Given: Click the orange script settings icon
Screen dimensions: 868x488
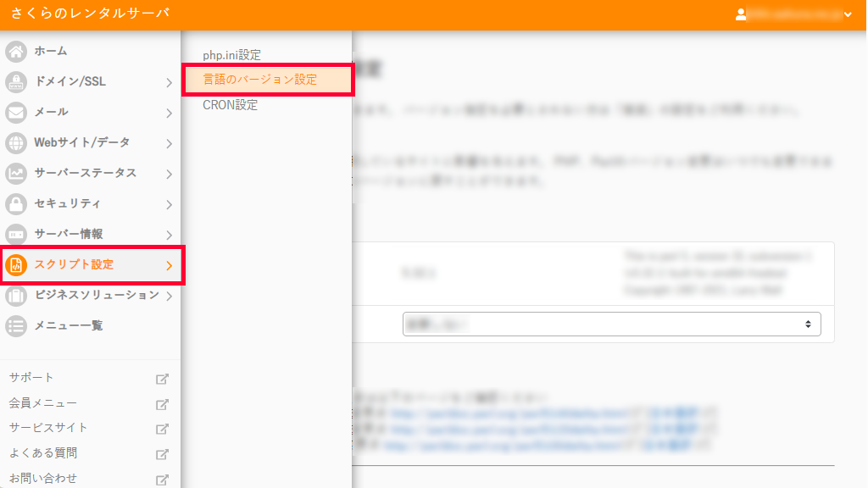Looking at the screenshot, I should [16, 265].
